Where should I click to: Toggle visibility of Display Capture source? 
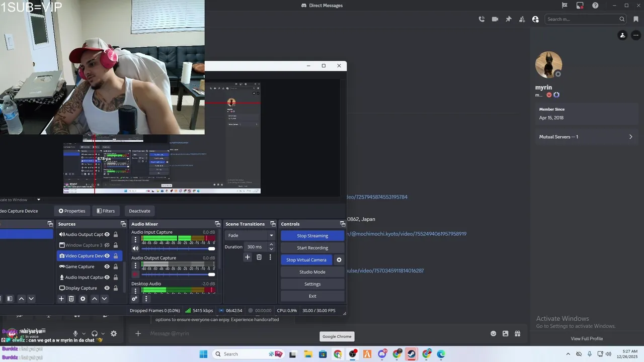click(107, 288)
